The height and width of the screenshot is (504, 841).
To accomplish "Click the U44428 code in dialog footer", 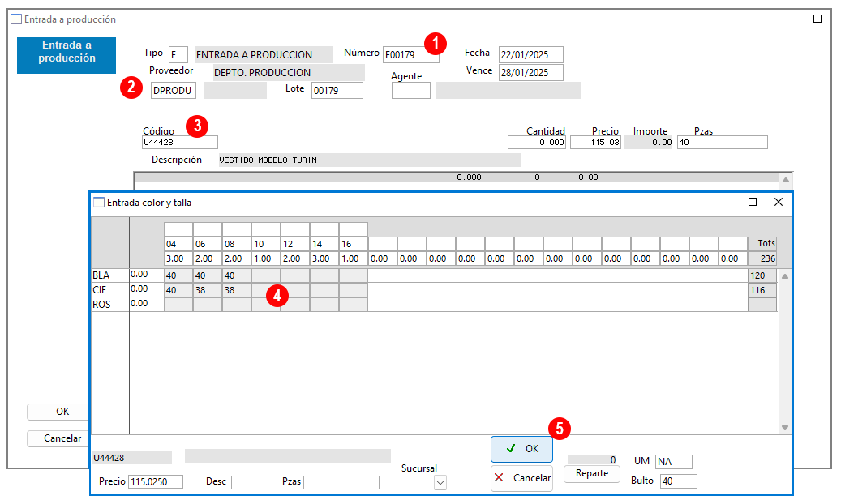I will pyautogui.click(x=132, y=457).
